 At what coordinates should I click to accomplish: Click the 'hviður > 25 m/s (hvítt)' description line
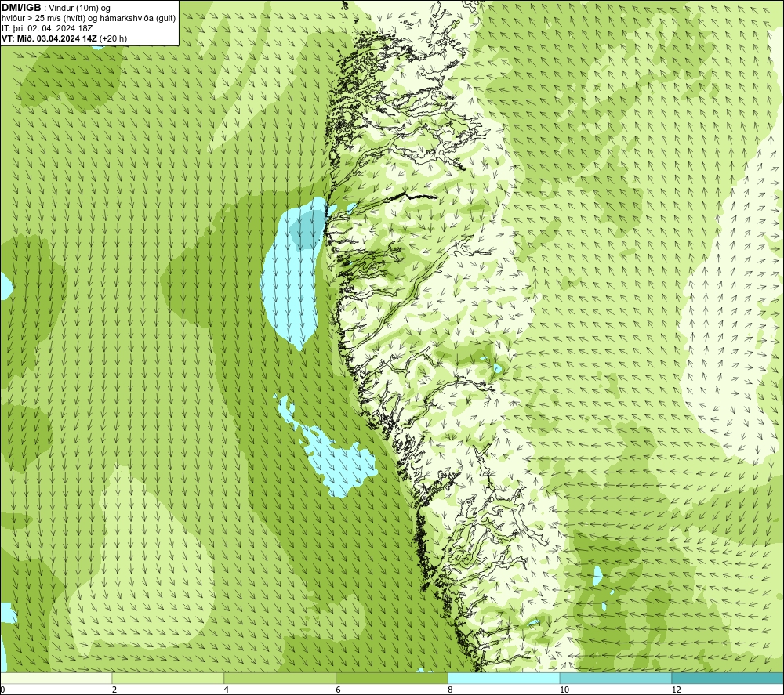(89, 19)
